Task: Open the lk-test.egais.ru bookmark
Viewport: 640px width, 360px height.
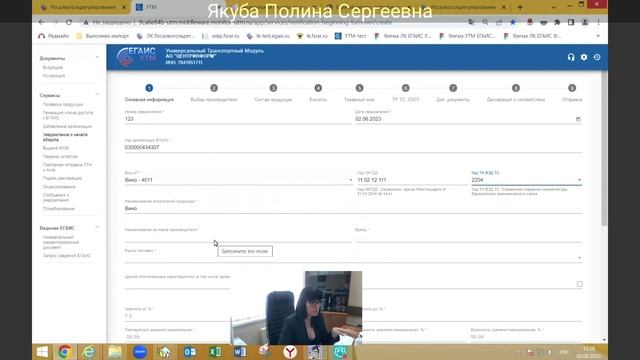Action: [268, 36]
